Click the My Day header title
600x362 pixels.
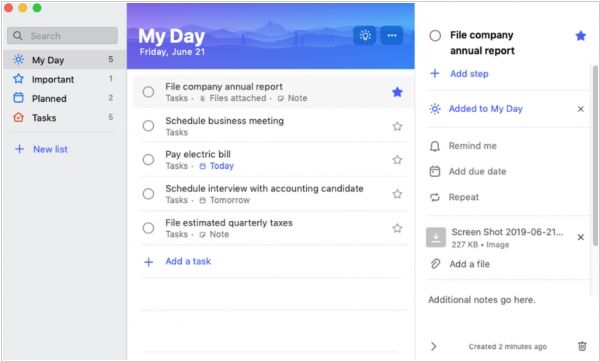point(171,36)
